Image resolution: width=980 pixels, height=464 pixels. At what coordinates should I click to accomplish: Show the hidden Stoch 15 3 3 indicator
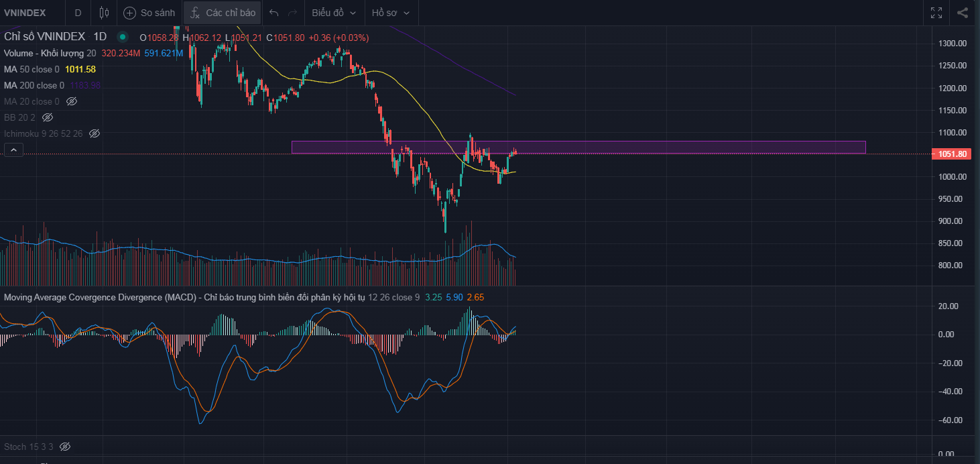[x=65, y=447]
